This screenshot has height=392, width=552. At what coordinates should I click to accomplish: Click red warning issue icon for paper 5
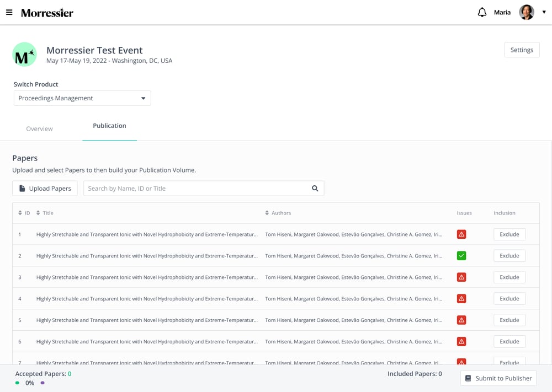(461, 320)
